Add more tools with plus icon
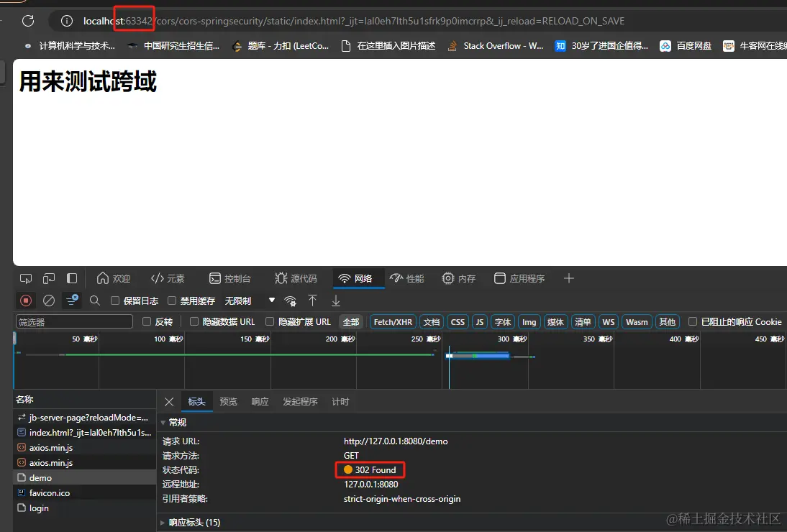This screenshot has width=787, height=532. (568, 278)
